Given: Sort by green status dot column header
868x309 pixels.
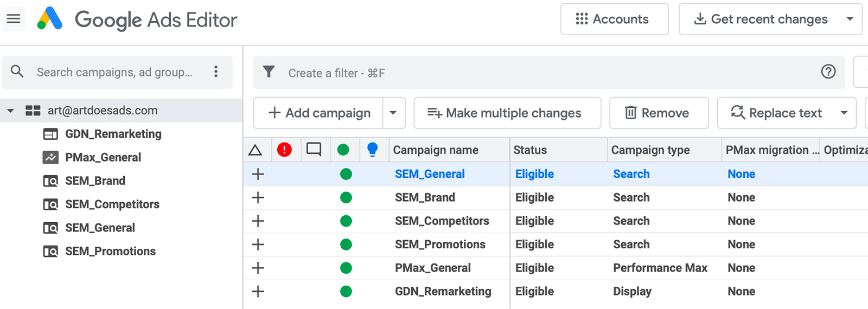Looking at the screenshot, I should (343, 150).
